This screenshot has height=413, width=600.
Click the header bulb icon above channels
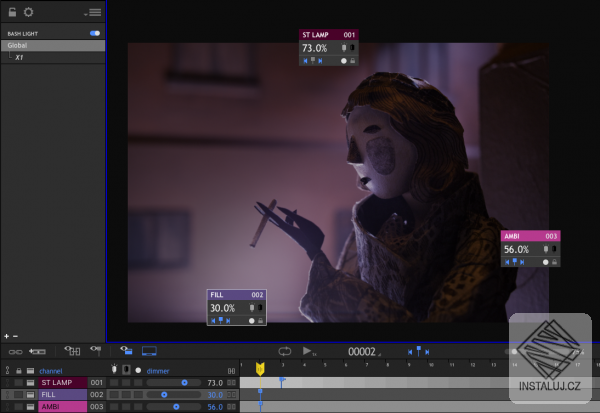pyautogui.click(x=114, y=369)
